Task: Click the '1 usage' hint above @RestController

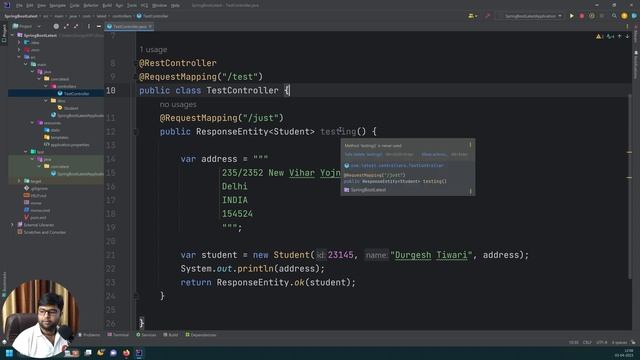Action: pyautogui.click(x=153, y=50)
